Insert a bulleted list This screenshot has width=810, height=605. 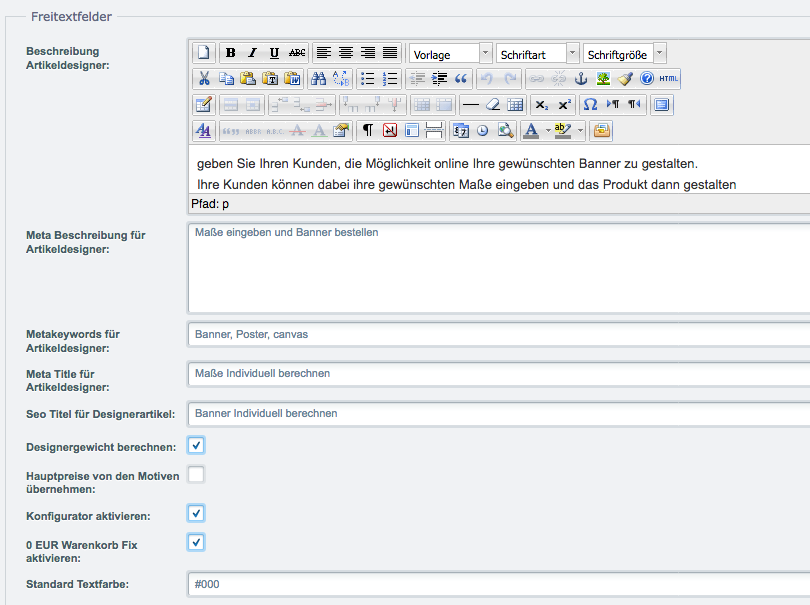point(368,78)
